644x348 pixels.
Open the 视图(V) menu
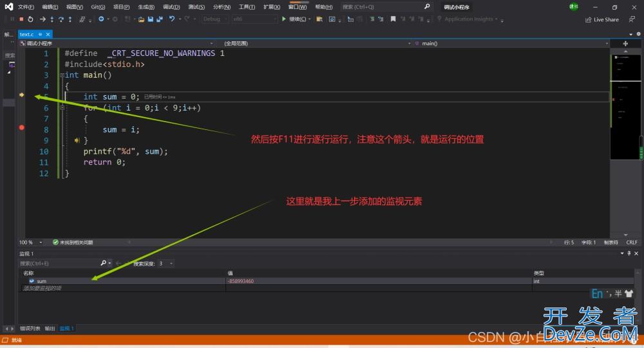[74, 7]
